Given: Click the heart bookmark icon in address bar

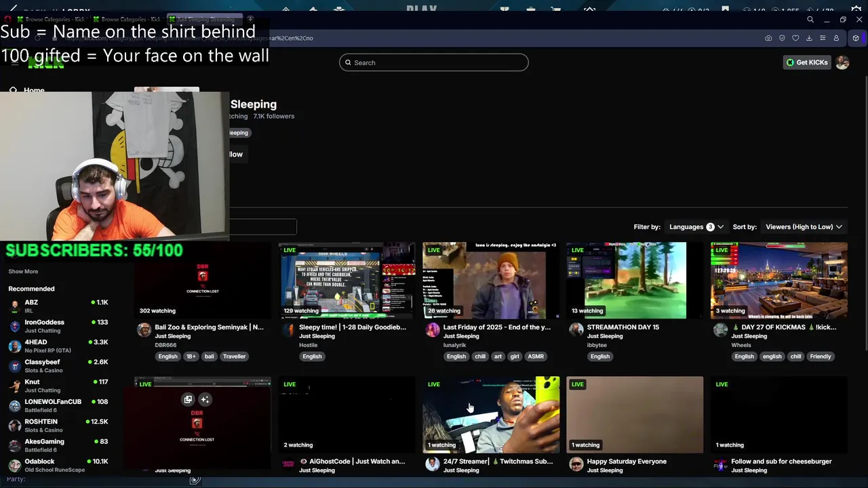Looking at the screenshot, I should 795,38.
